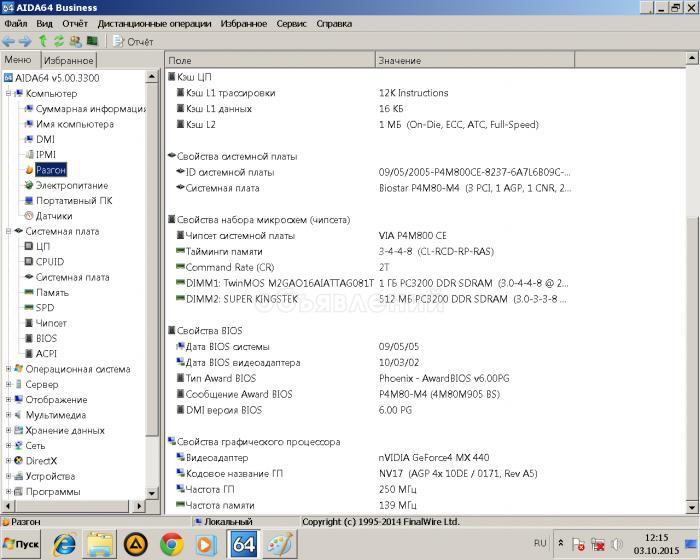Click the AIDA64 icon in the taskbar
This screenshot has height=560, width=700.
pos(244,544)
